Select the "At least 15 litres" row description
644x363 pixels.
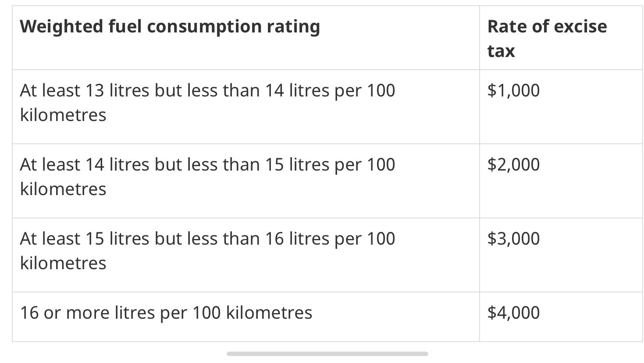coord(207,250)
